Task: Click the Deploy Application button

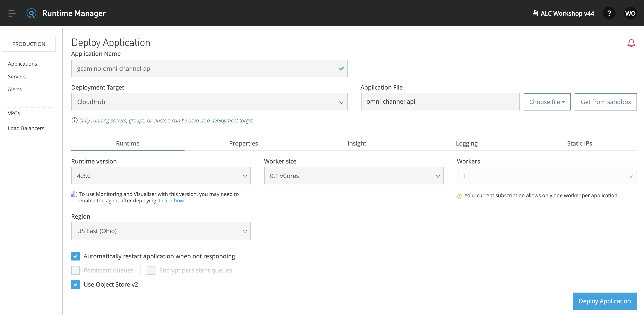Action: [x=604, y=301]
